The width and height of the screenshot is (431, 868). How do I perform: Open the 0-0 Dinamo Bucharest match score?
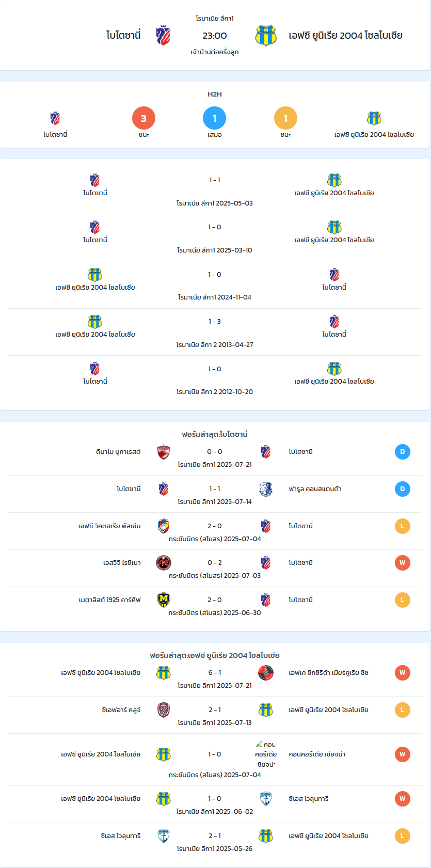(x=215, y=452)
